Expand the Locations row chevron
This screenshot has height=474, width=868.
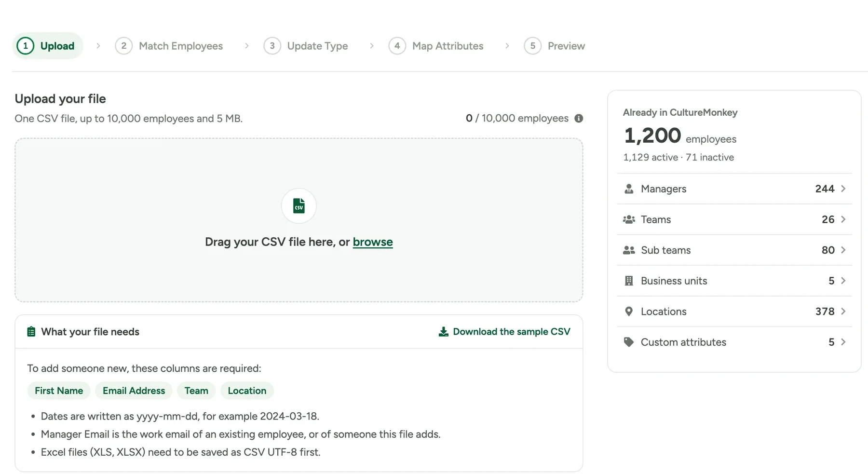[x=843, y=311]
